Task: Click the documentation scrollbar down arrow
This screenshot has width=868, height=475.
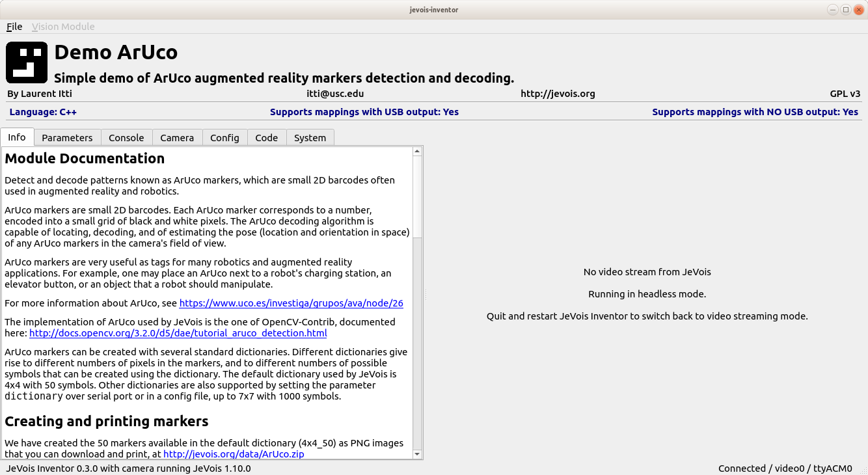Action: [x=418, y=454]
